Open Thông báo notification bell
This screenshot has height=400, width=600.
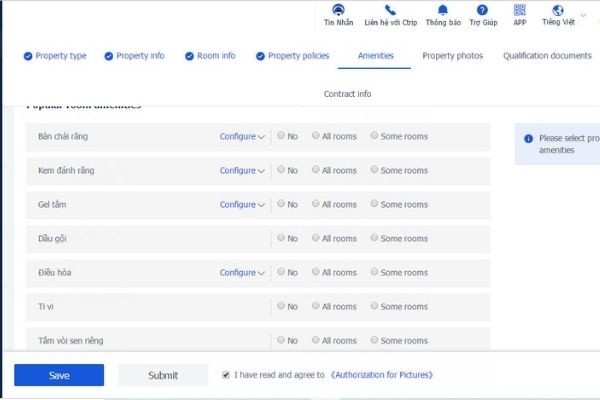click(443, 10)
